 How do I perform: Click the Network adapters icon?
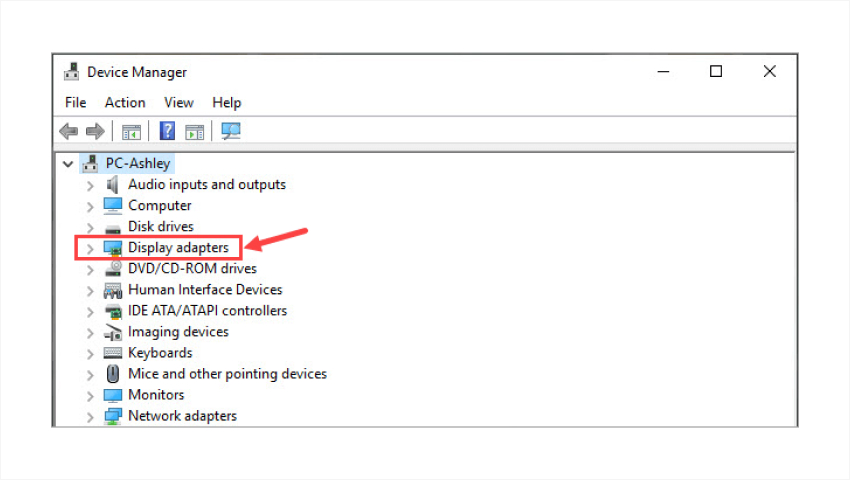pos(113,417)
